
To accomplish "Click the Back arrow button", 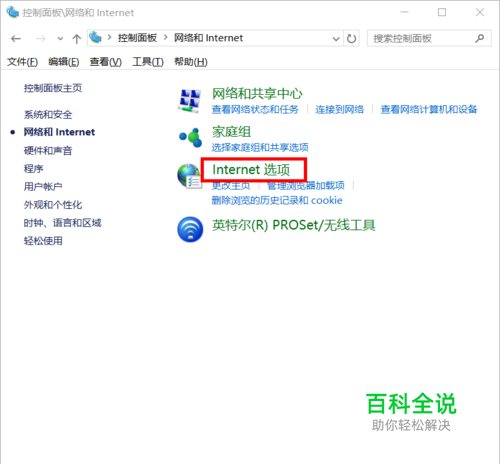I will tap(16, 39).
